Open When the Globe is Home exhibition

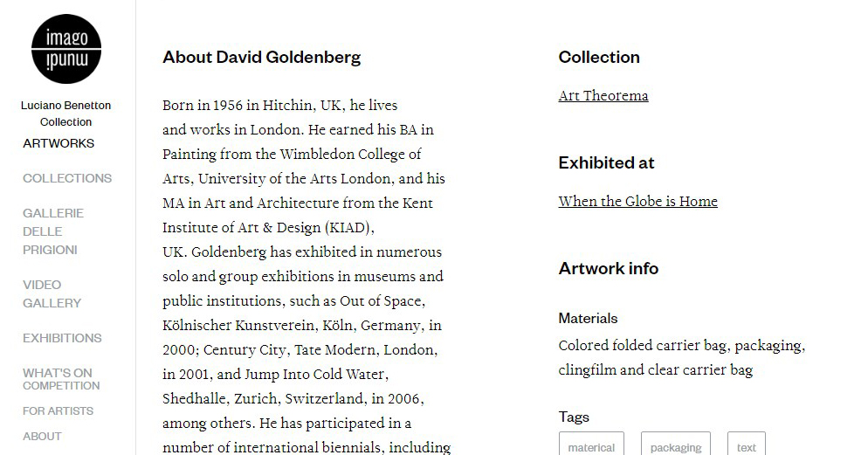point(637,202)
